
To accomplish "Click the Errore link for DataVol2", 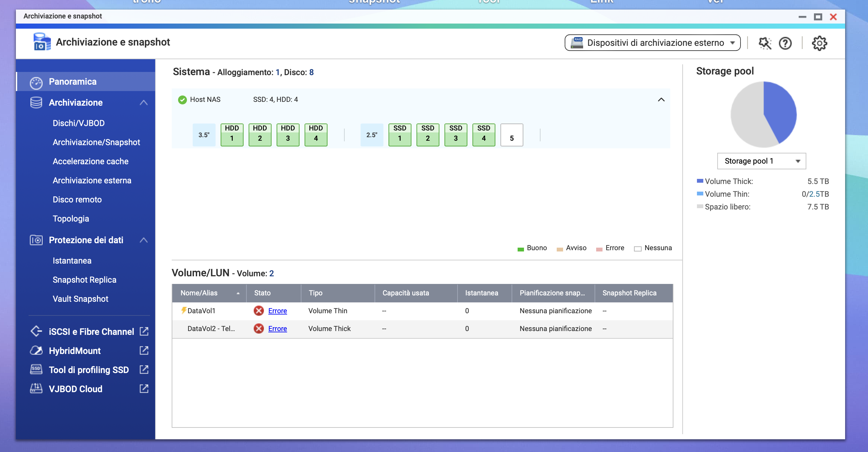I will coord(277,328).
